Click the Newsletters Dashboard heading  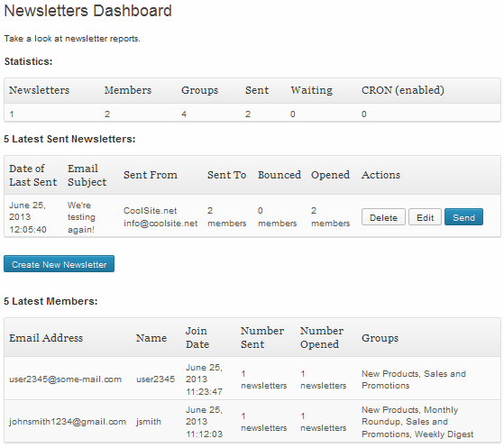coord(87,11)
